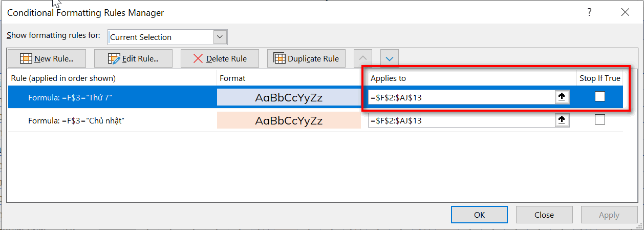Image resolution: width=644 pixels, height=230 pixels.
Task: Move rule down with arrow button
Action: 389,58
